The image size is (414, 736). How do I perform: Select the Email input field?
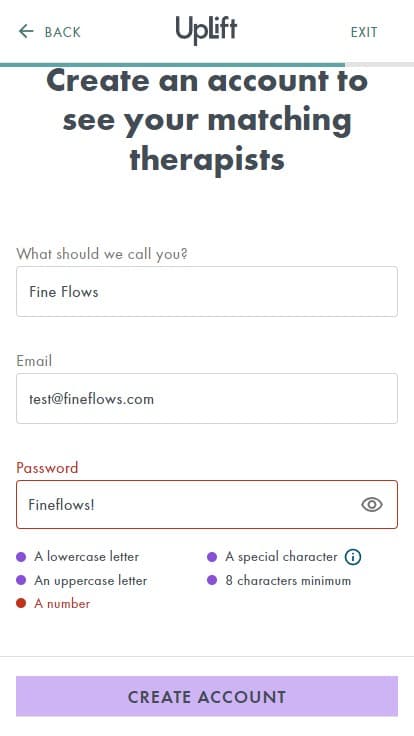207,399
